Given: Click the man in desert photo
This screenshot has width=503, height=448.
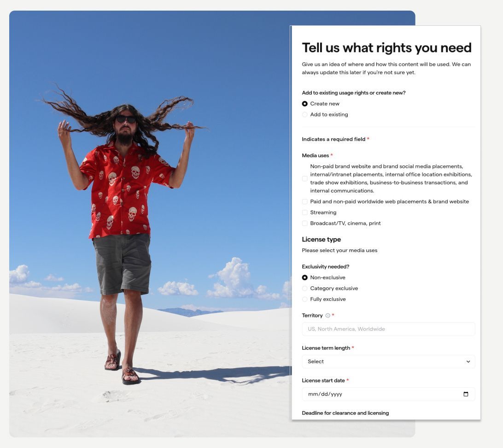Looking at the screenshot, I should [x=150, y=224].
